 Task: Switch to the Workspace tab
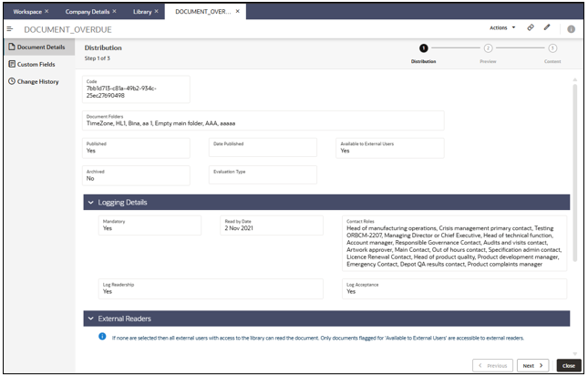(27, 12)
